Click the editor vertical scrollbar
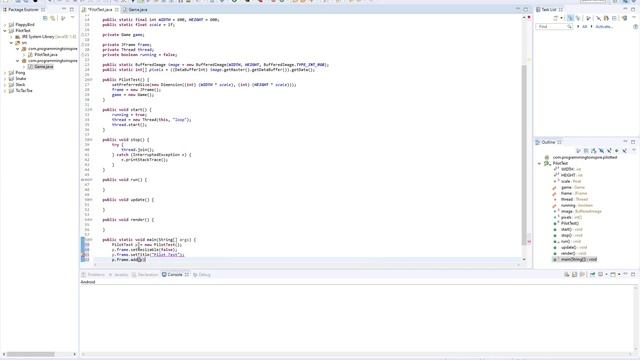The width and height of the screenshot is (640, 360). pyautogui.click(x=524, y=155)
